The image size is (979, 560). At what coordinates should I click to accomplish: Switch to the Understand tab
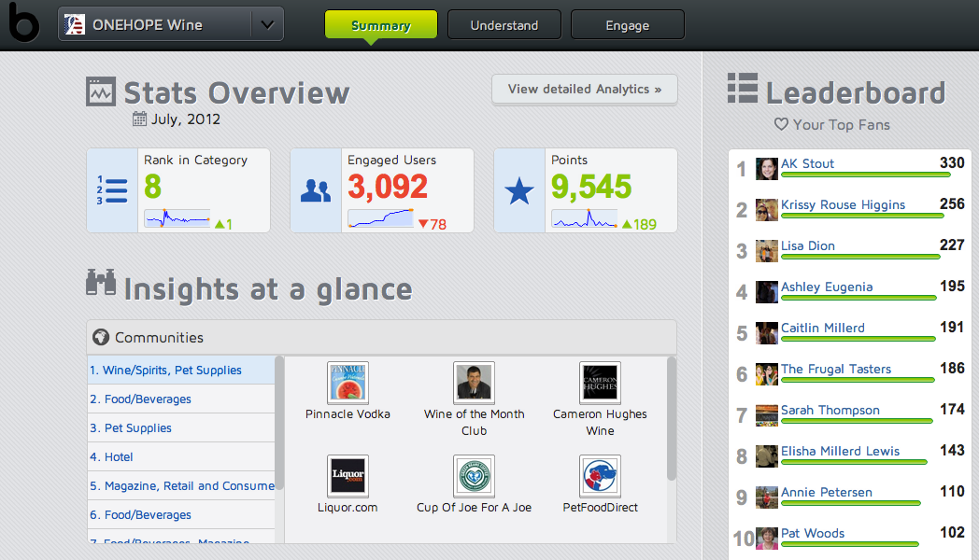pyautogui.click(x=504, y=25)
